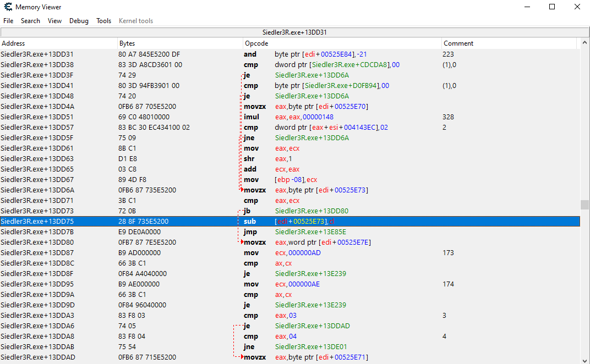Select the jne Siedler3R.exe+13DE01 row

289,347
